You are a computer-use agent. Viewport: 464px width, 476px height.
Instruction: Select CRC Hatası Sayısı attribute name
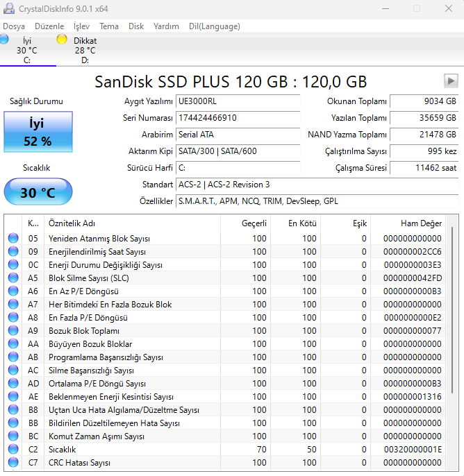(79, 463)
